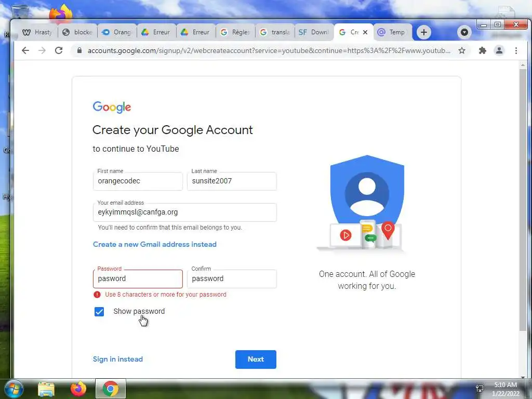Switch to the transla tab
The image size is (532, 399).
pyautogui.click(x=275, y=32)
